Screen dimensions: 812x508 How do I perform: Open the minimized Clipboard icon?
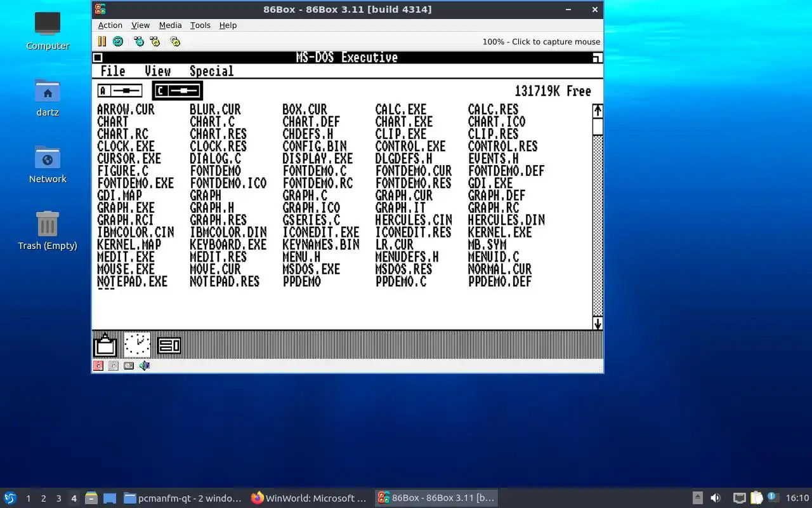105,345
